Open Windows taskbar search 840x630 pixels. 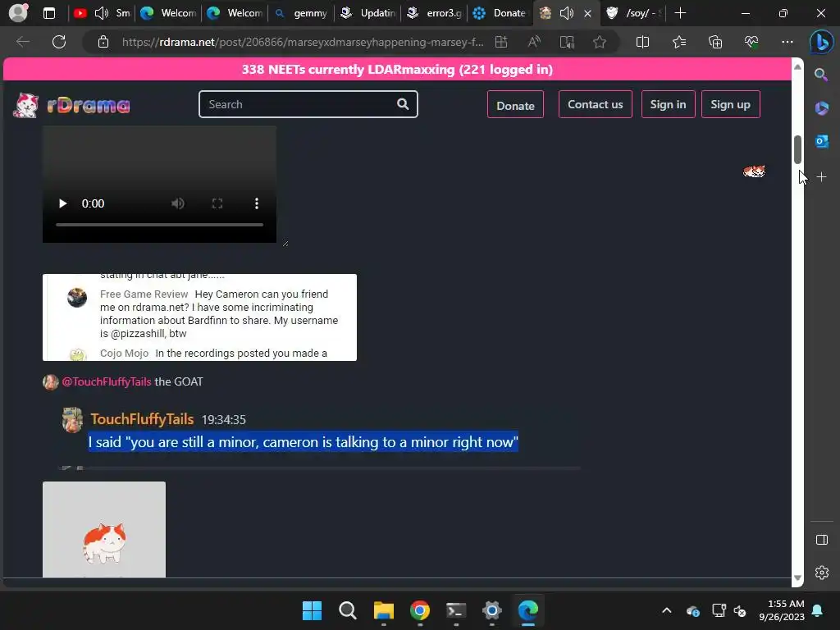coord(348,610)
